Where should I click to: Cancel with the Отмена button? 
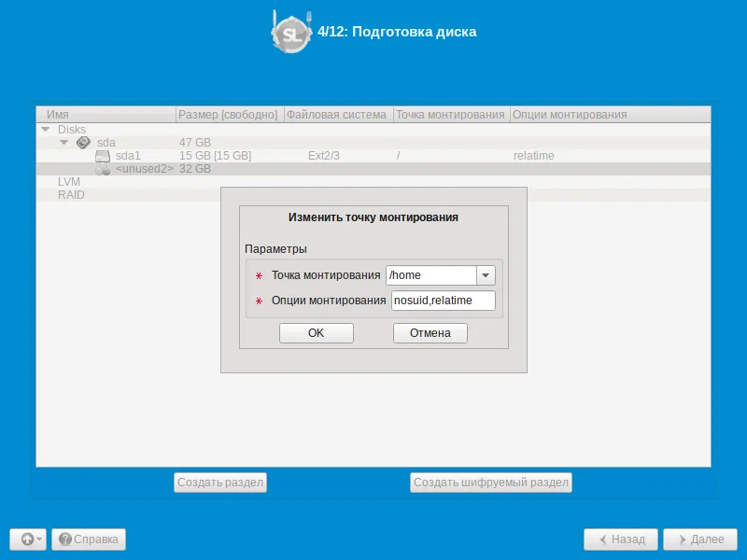tap(430, 333)
